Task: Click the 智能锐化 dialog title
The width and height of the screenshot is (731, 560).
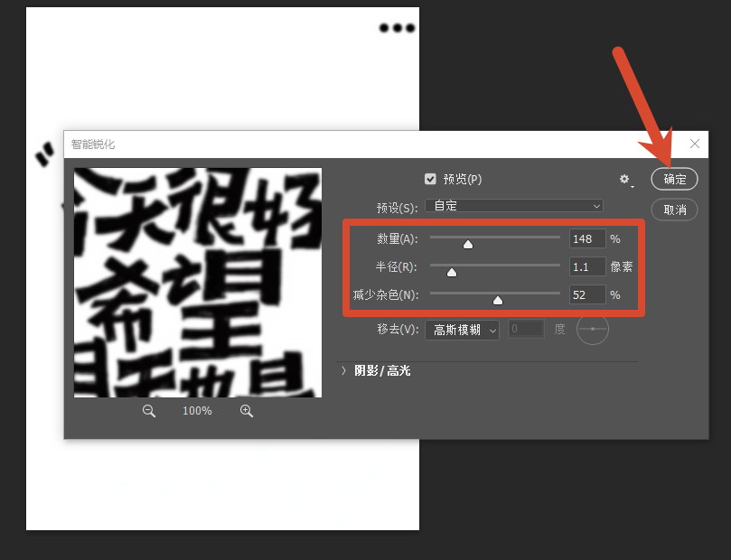Action: [x=93, y=145]
